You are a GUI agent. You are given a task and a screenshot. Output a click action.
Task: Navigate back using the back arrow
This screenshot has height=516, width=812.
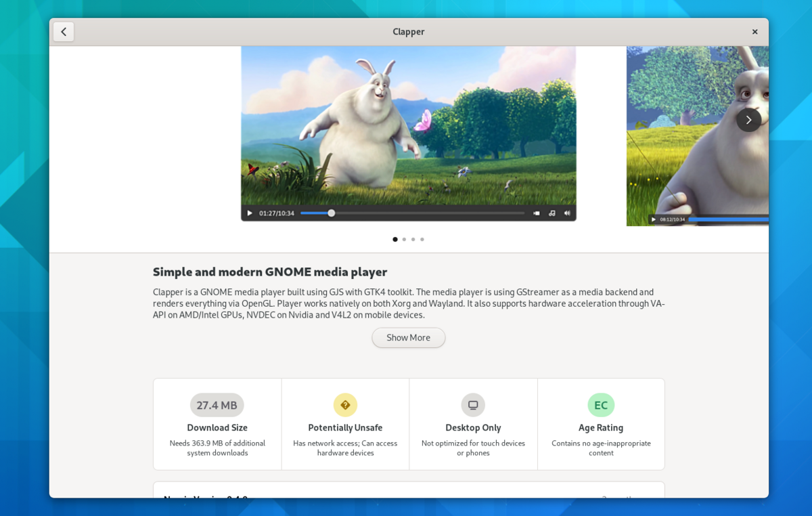coord(64,31)
